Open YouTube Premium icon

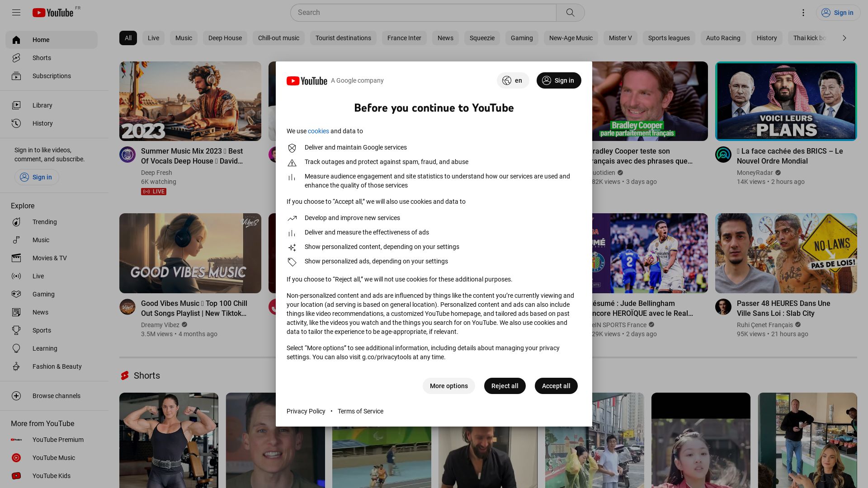(x=16, y=440)
